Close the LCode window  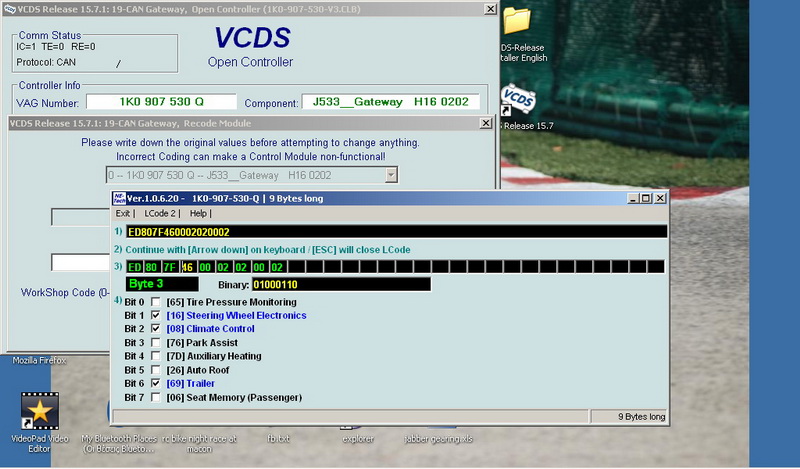660,198
